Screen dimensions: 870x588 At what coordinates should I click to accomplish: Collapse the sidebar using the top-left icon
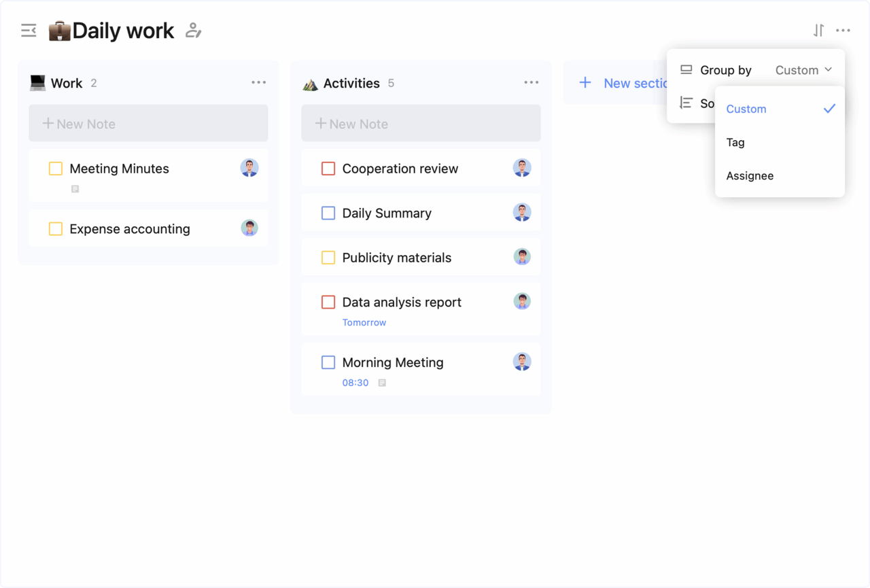pos(28,30)
